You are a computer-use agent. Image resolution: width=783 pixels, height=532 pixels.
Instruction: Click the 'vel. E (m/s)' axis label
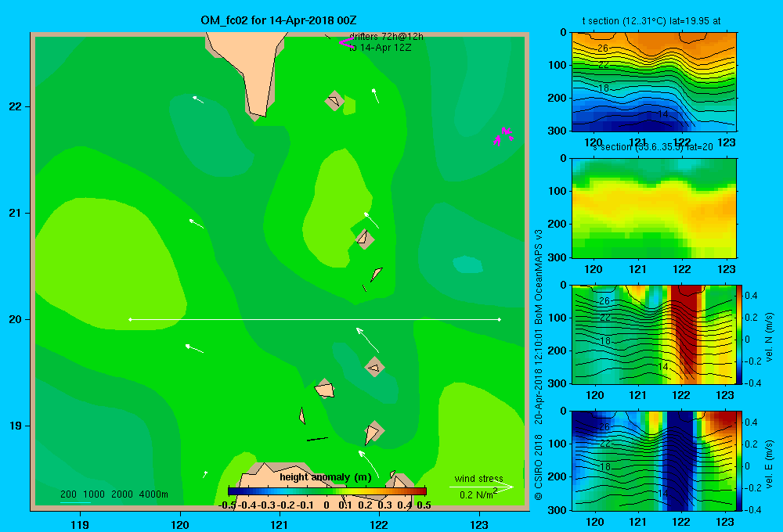tap(769, 464)
